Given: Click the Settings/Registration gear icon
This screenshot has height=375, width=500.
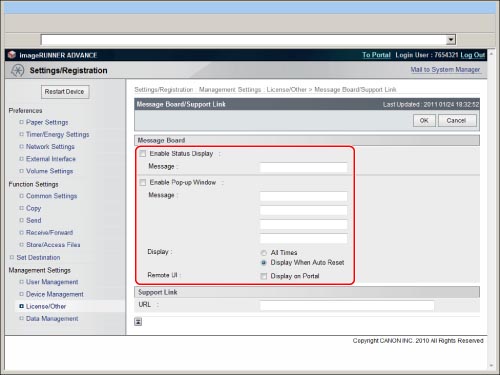Looking at the screenshot, I should click(17, 70).
